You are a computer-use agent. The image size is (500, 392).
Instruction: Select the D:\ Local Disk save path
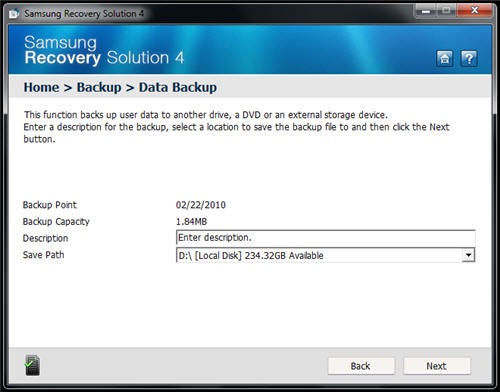(325, 255)
